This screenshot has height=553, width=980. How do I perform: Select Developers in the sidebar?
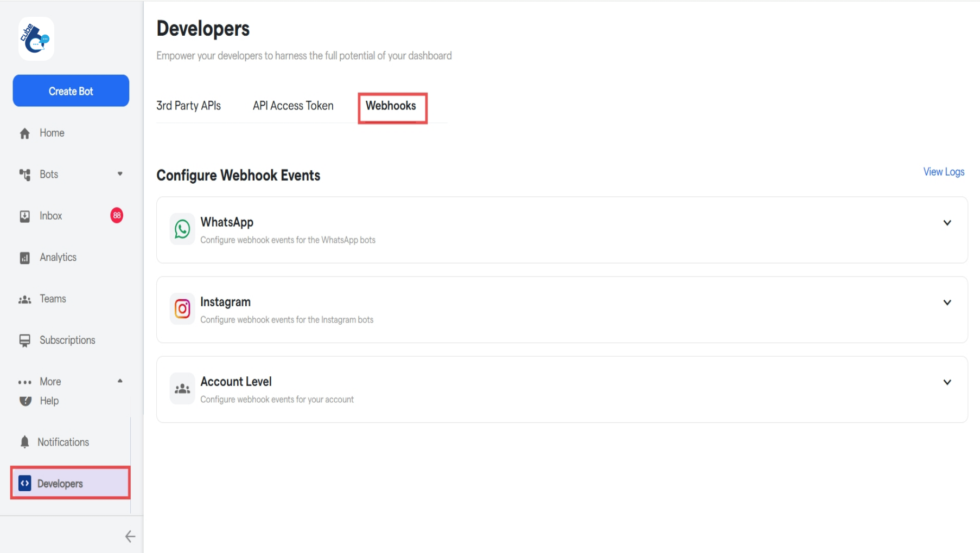pyautogui.click(x=70, y=483)
